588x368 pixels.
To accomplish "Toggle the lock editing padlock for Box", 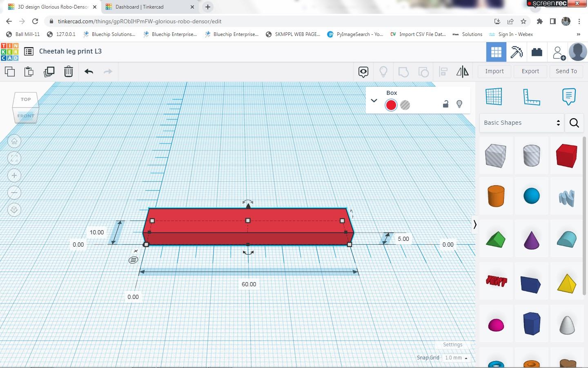I will [445, 104].
